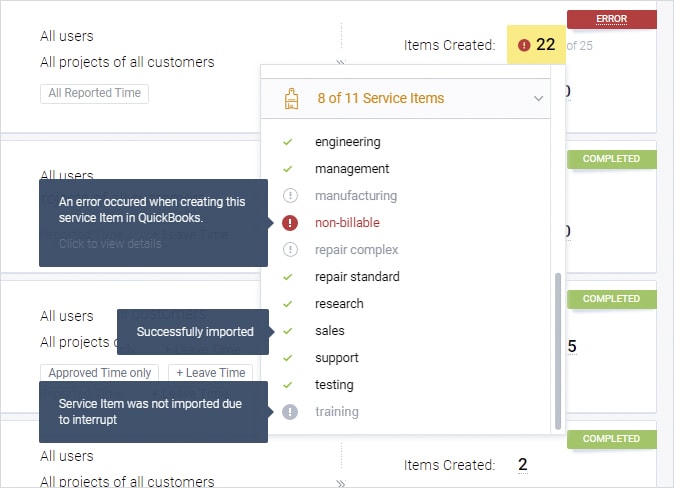Click the red alert icon beside 22
This screenshot has height=488, width=674.
(x=524, y=45)
